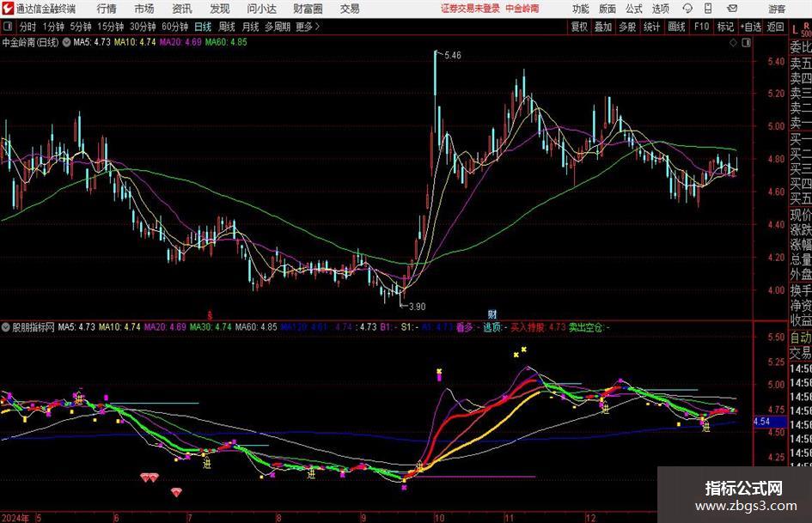Expand the 更多 period options

pos(308,27)
